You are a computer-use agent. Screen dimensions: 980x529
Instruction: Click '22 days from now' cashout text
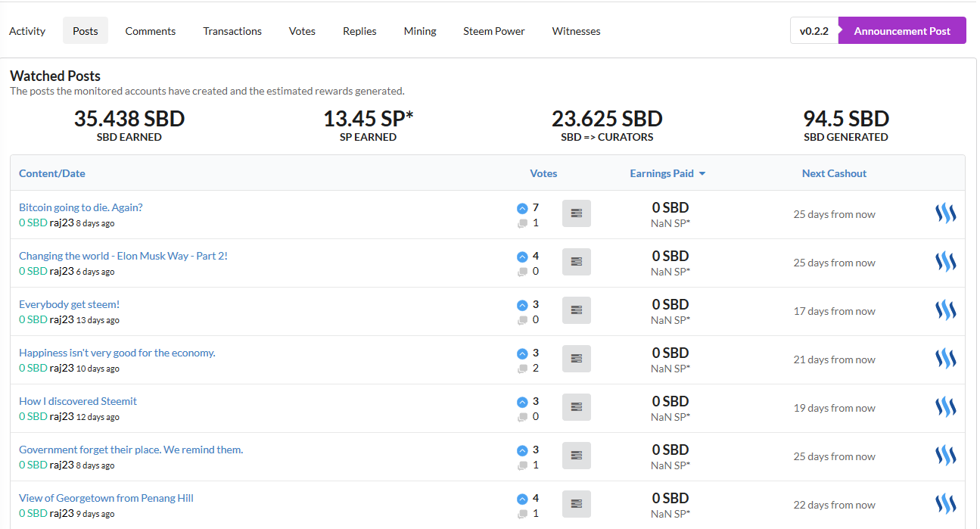(834, 505)
